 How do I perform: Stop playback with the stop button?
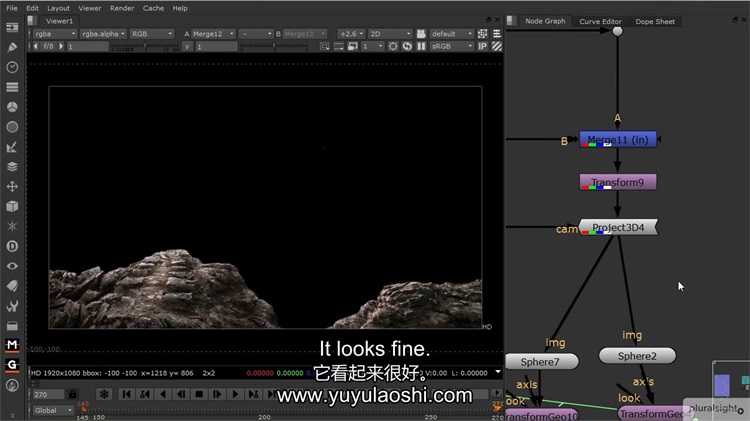[x=199, y=394]
